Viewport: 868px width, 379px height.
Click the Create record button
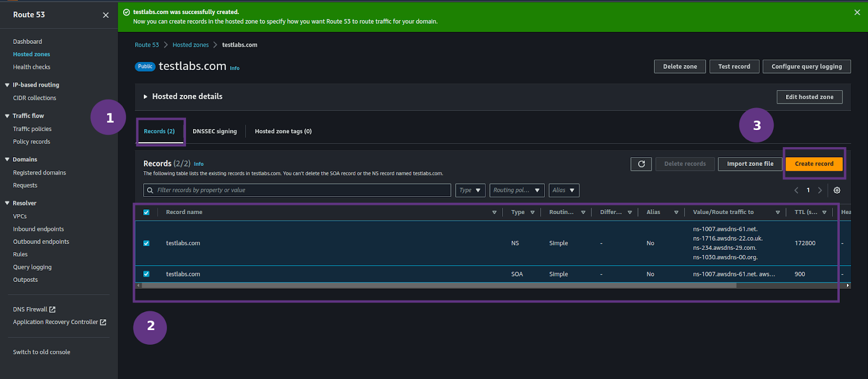click(814, 164)
